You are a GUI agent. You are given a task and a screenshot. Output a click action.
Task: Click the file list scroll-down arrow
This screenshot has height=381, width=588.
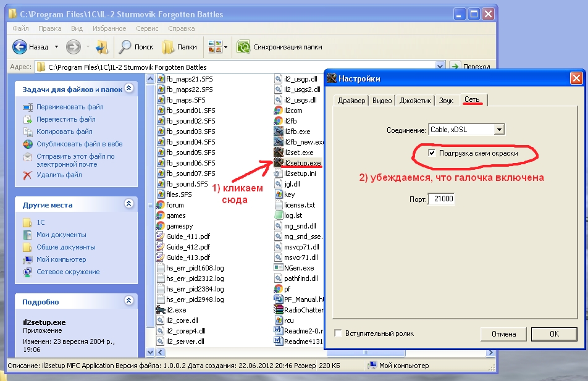click(150, 352)
